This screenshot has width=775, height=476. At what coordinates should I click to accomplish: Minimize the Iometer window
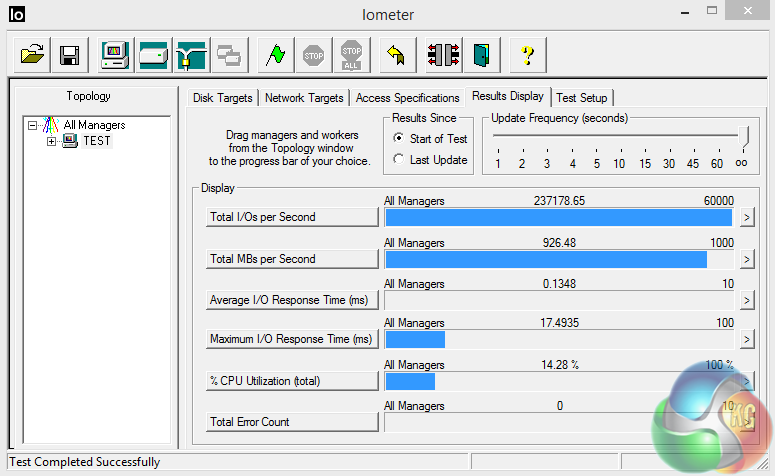coord(685,12)
